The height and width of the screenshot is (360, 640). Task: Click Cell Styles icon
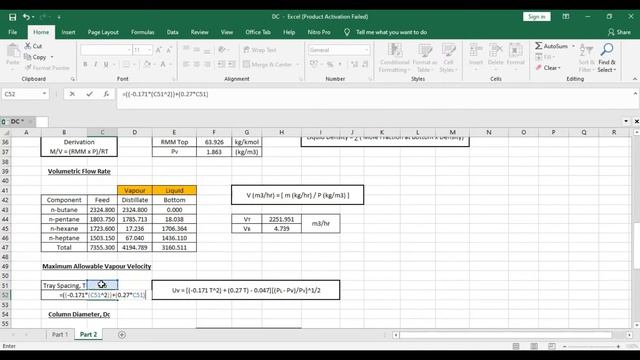tap(449, 51)
